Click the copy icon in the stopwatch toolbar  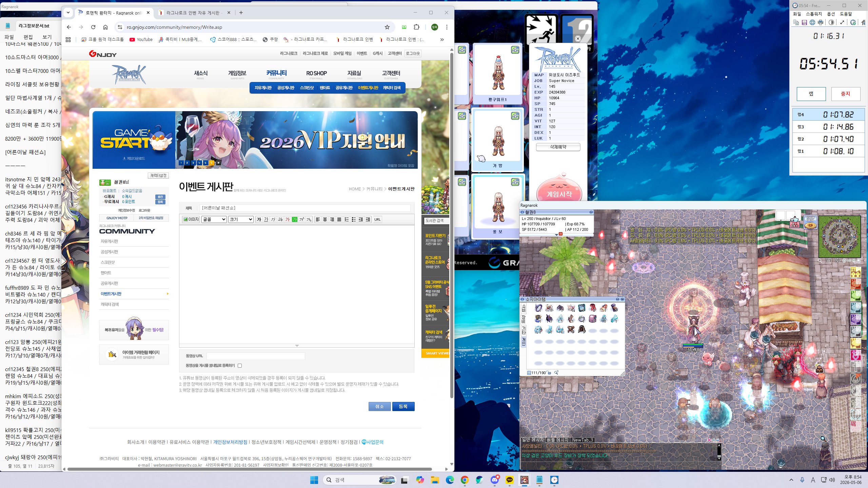click(x=796, y=22)
